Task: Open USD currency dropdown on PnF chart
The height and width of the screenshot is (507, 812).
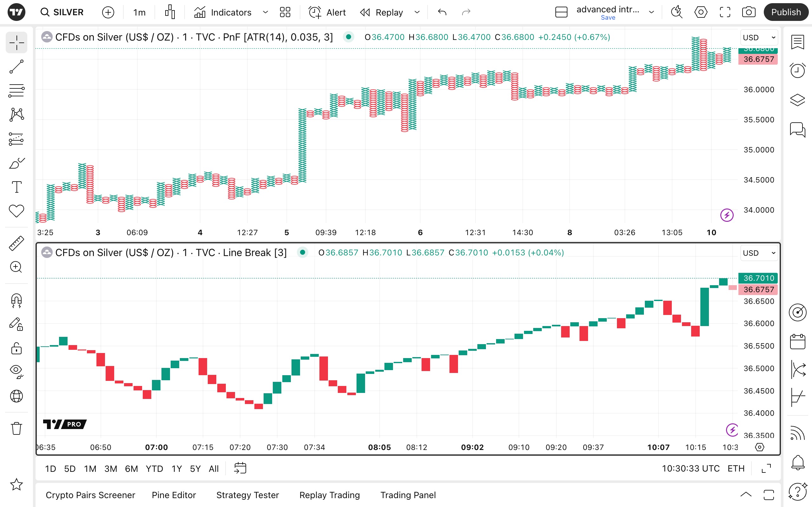Action: (759, 38)
